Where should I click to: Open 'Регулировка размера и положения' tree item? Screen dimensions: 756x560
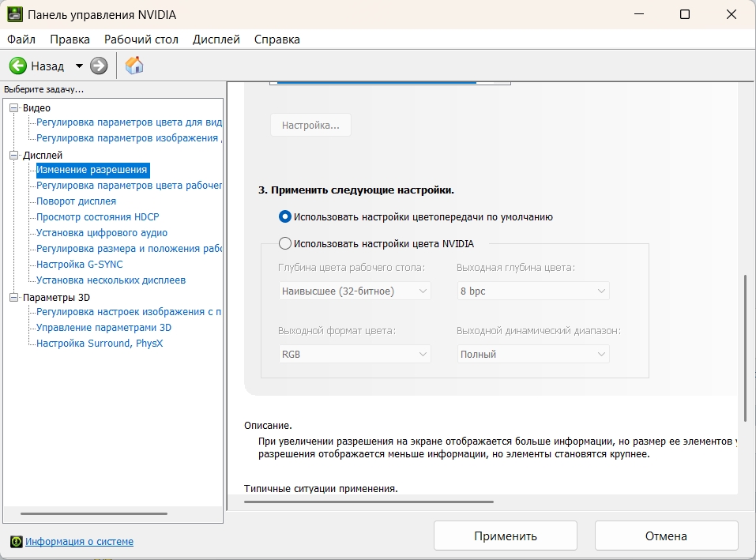(129, 249)
